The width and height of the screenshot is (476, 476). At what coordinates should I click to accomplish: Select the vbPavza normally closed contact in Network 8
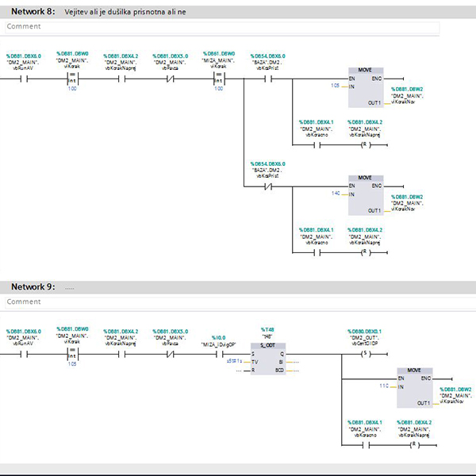(x=170, y=79)
